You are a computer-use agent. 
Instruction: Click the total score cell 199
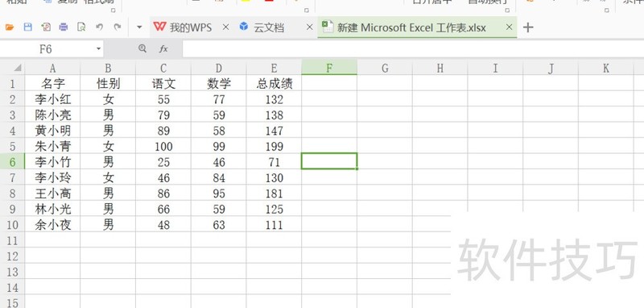point(274,147)
